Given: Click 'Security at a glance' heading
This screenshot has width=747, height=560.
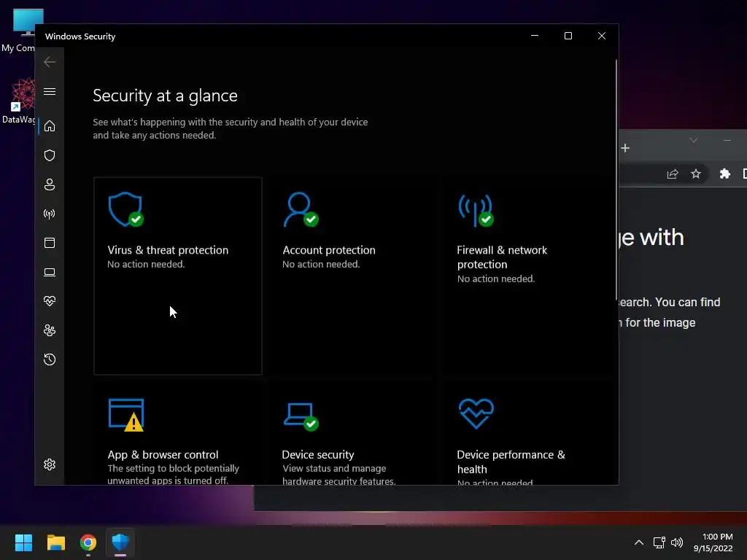Looking at the screenshot, I should click(x=165, y=96).
